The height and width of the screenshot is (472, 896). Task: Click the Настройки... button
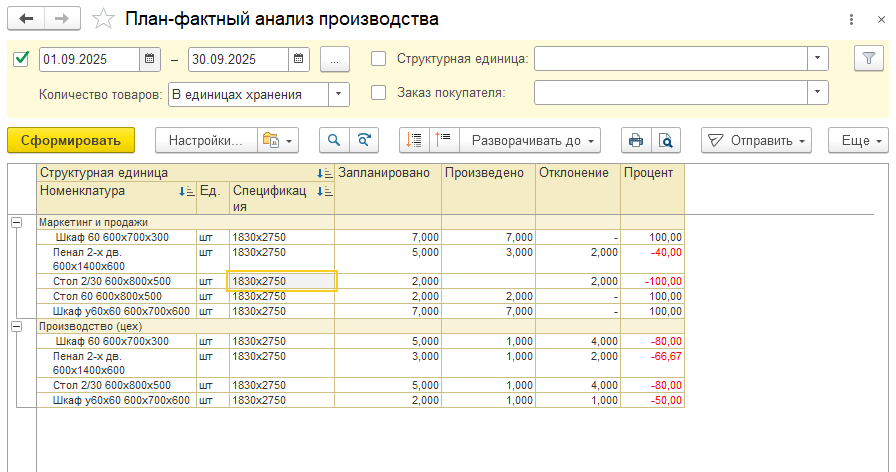pyautogui.click(x=205, y=140)
